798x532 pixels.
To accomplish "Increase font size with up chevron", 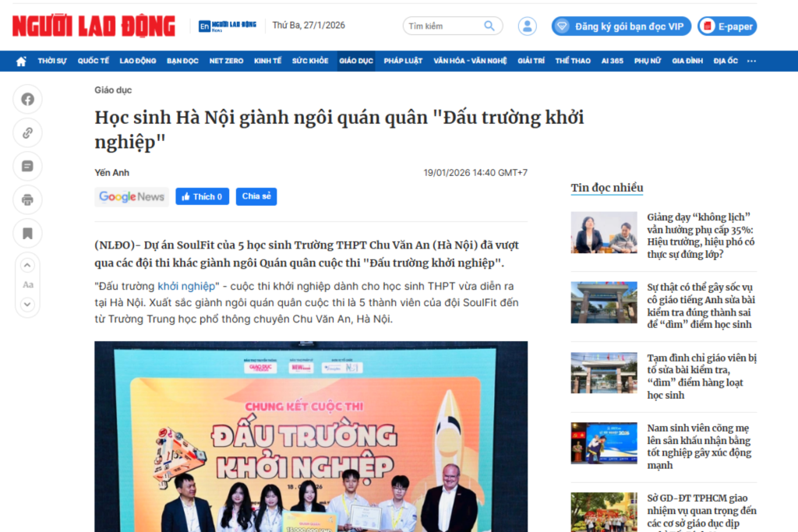I will (27, 266).
